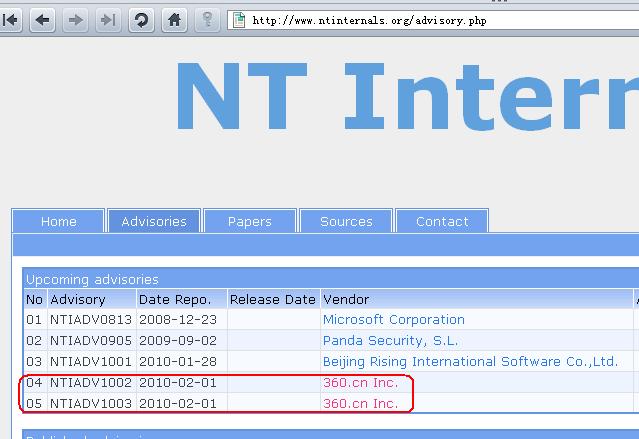
Task: Open Beijing Rising International Software link
Action: [470, 361]
